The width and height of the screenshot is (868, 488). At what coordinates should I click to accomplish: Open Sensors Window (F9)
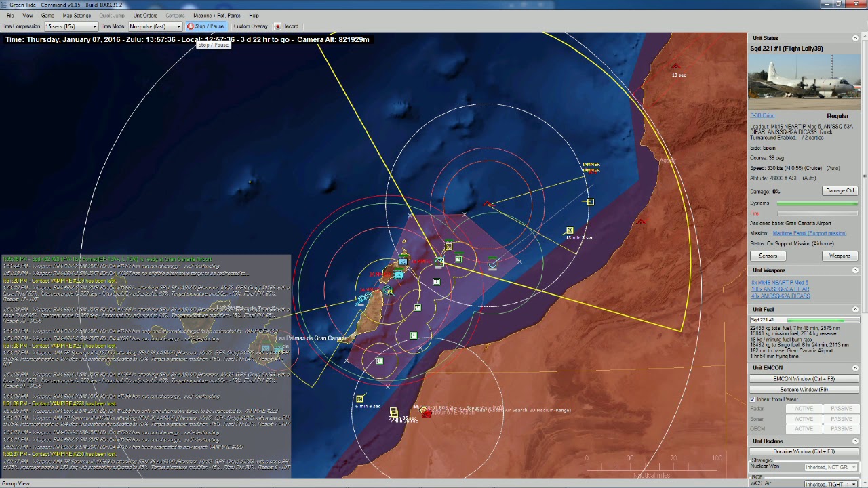[x=804, y=390]
